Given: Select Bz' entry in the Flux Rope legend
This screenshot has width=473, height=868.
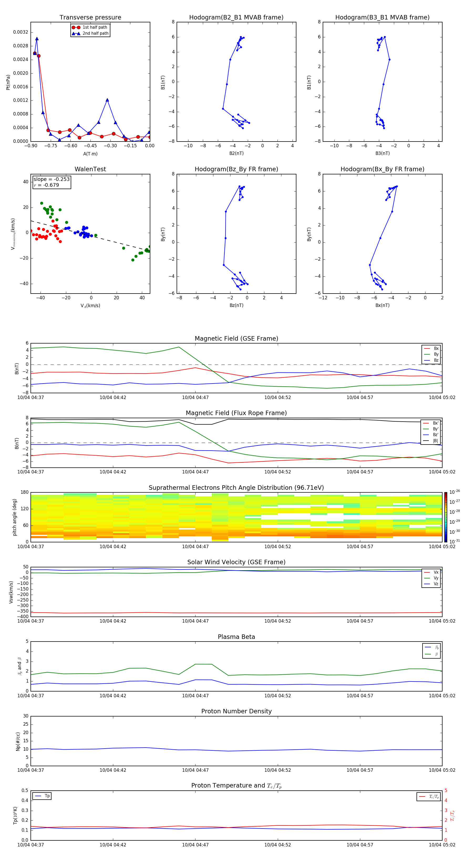Looking at the screenshot, I should click(x=431, y=435).
